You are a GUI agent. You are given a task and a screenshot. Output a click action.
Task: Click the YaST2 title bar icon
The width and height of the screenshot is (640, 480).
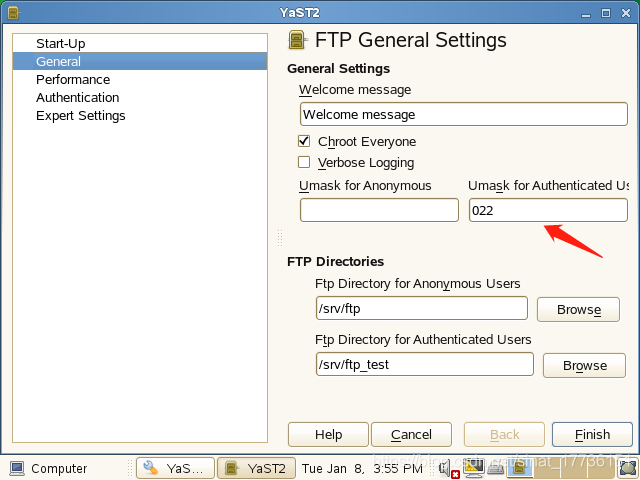click(x=13, y=13)
